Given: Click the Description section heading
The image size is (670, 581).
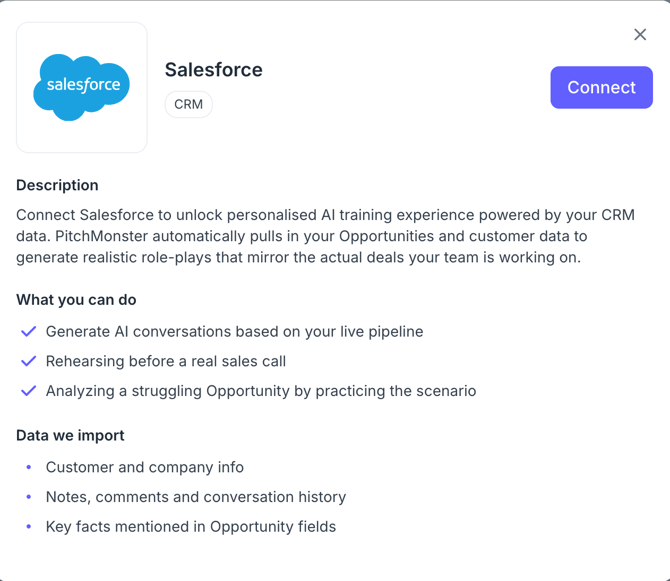Looking at the screenshot, I should [x=57, y=185].
